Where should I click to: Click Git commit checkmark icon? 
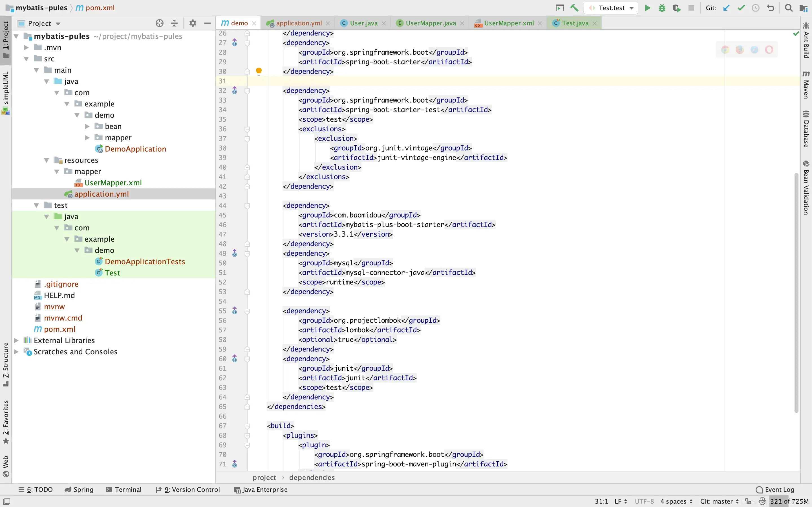pyautogui.click(x=741, y=8)
